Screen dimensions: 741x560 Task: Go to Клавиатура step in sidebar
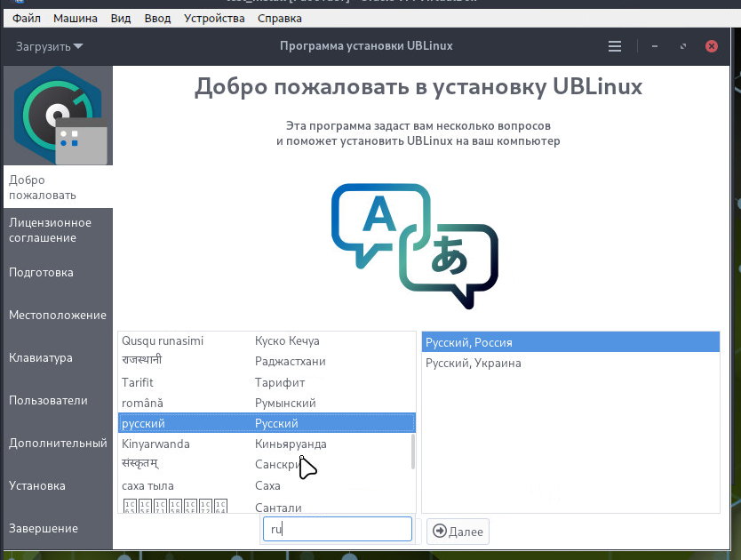(x=58, y=357)
